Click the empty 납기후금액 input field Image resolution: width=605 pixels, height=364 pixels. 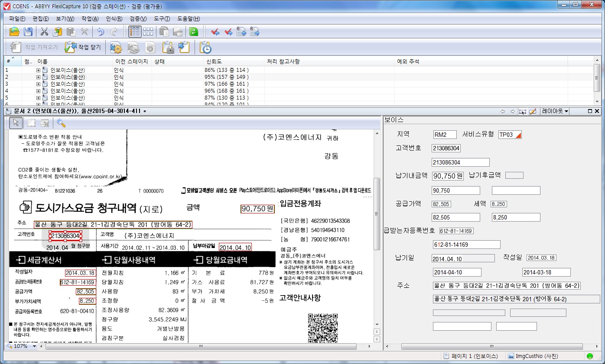516,190
